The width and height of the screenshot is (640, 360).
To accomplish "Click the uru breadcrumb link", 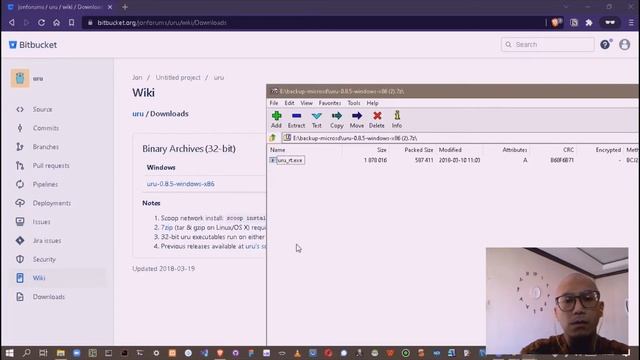I will [219, 78].
